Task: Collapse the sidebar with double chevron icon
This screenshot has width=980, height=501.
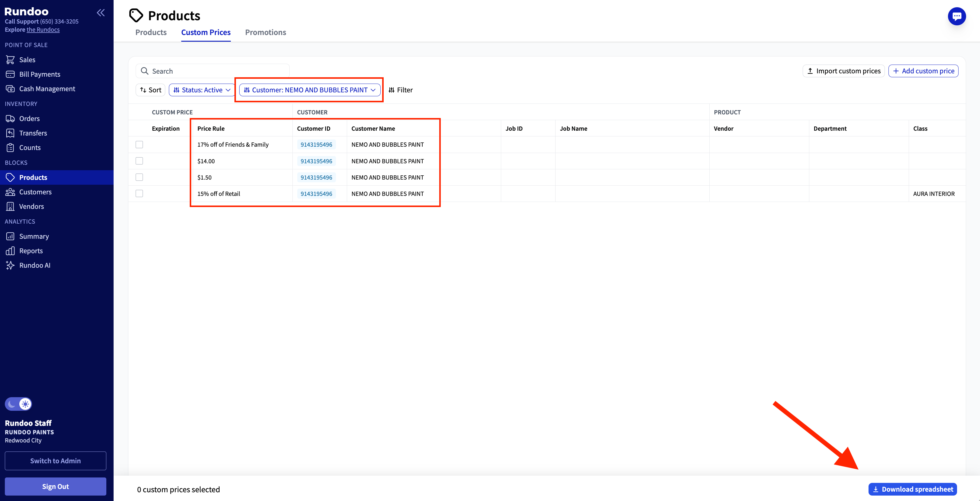Action: point(100,13)
